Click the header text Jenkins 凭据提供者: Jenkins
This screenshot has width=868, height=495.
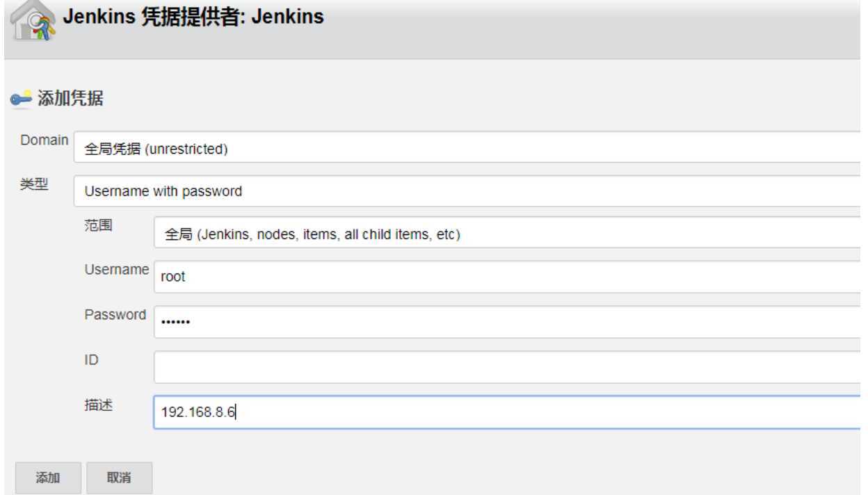(193, 17)
